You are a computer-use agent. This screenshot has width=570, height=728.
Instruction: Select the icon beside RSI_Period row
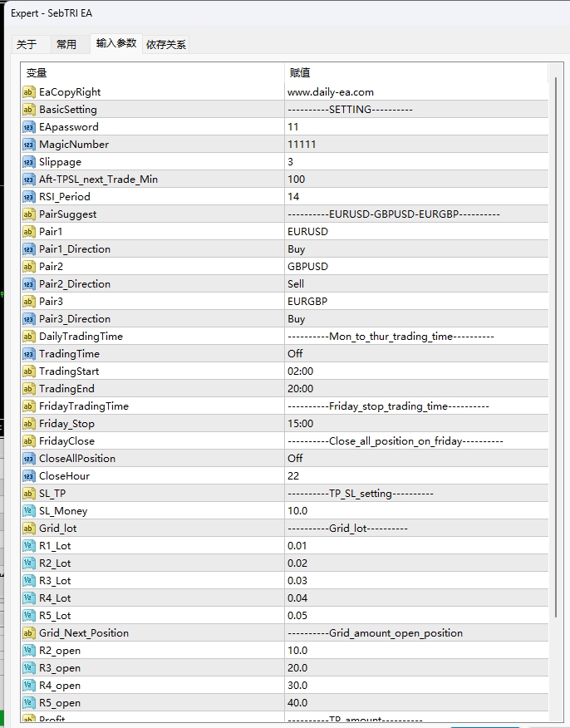[29, 197]
